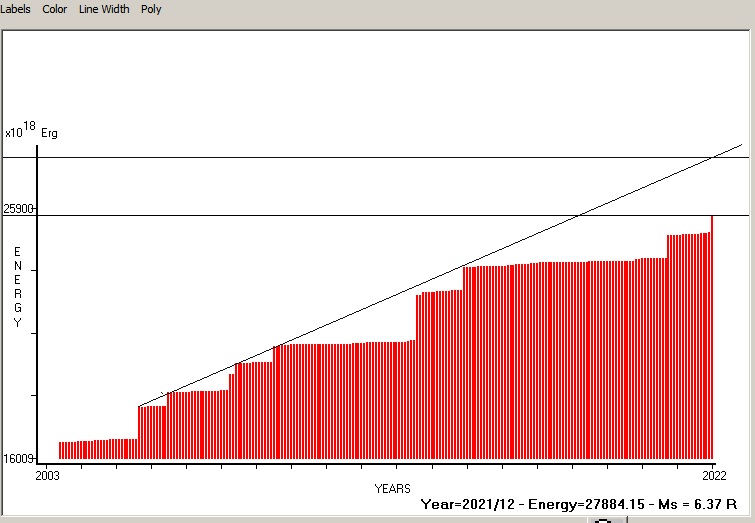This screenshot has width=755, height=523.
Task: Click the first red bar at chart's left
Action: pyautogui.click(x=60, y=449)
